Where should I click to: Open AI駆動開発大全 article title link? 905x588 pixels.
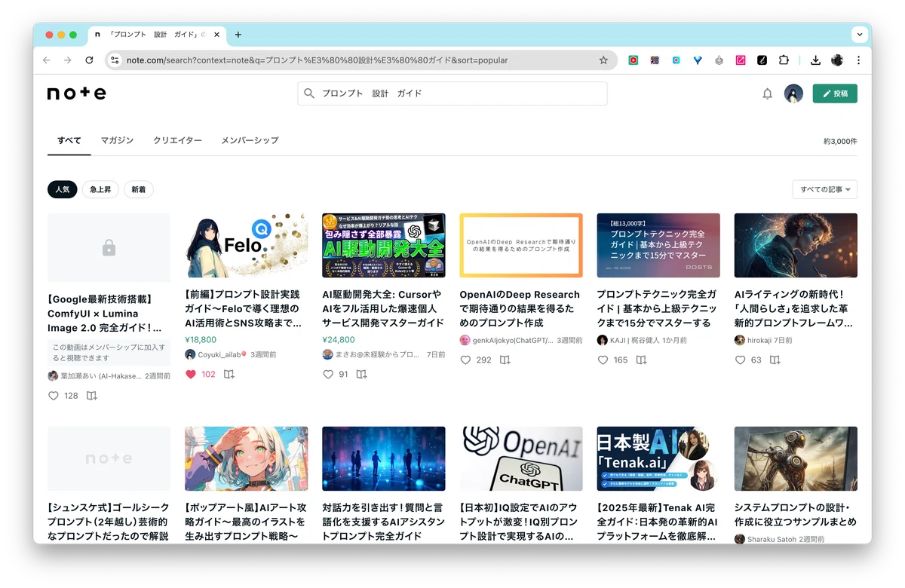[383, 308]
